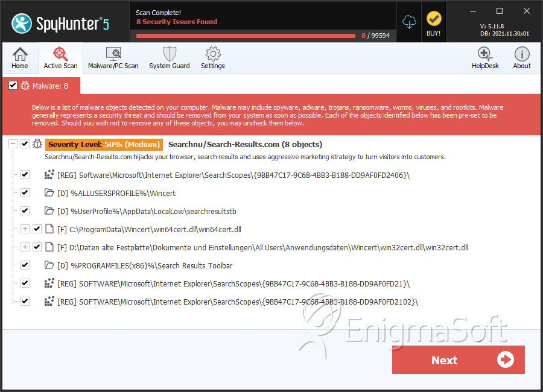This screenshot has height=392, width=543.
Task: Select the Malware: 8 tab
Action: coord(49,86)
